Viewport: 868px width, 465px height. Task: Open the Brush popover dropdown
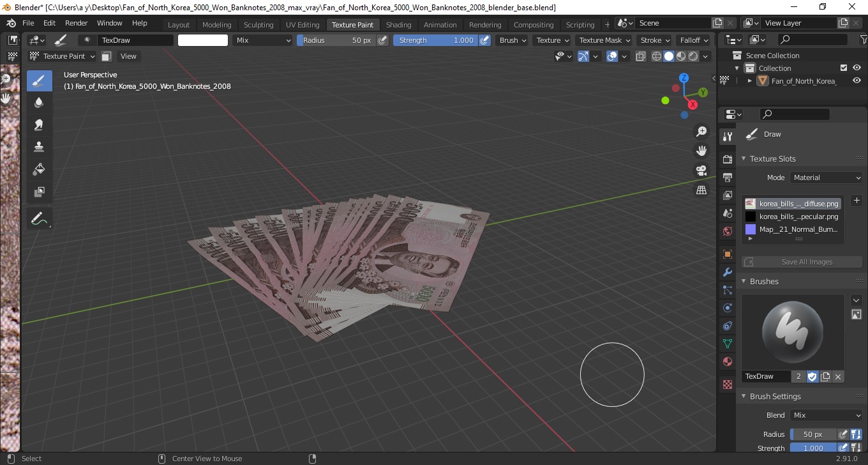[x=513, y=40]
